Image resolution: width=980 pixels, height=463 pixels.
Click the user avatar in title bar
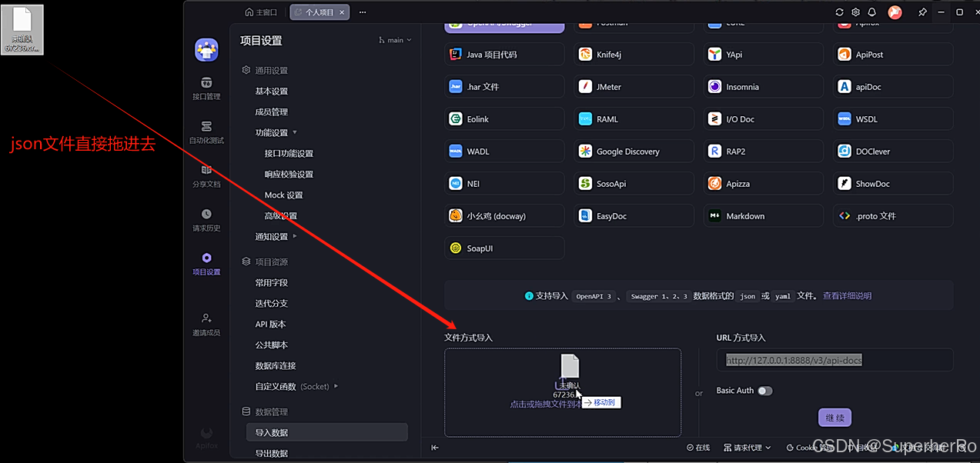tap(895, 12)
